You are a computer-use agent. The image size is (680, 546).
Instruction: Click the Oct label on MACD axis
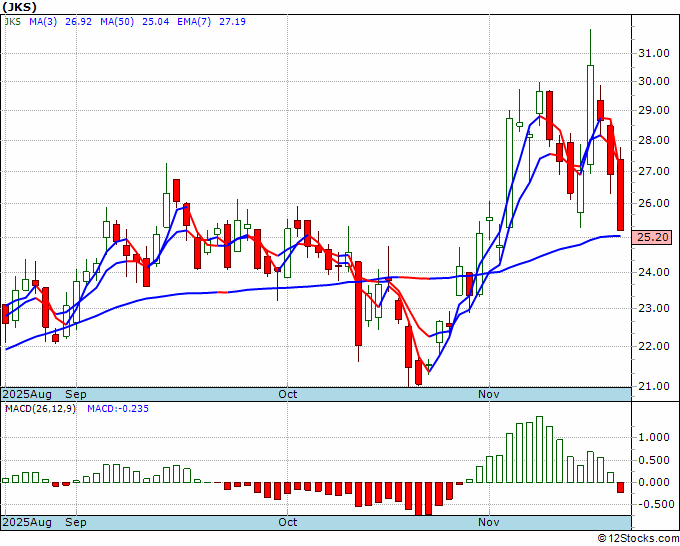pyautogui.click(x=288, y=522)
